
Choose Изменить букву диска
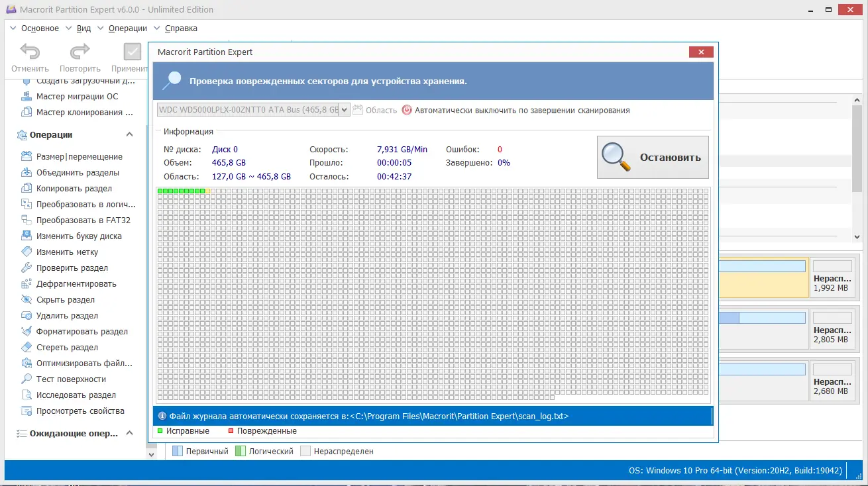coord(72,236)
